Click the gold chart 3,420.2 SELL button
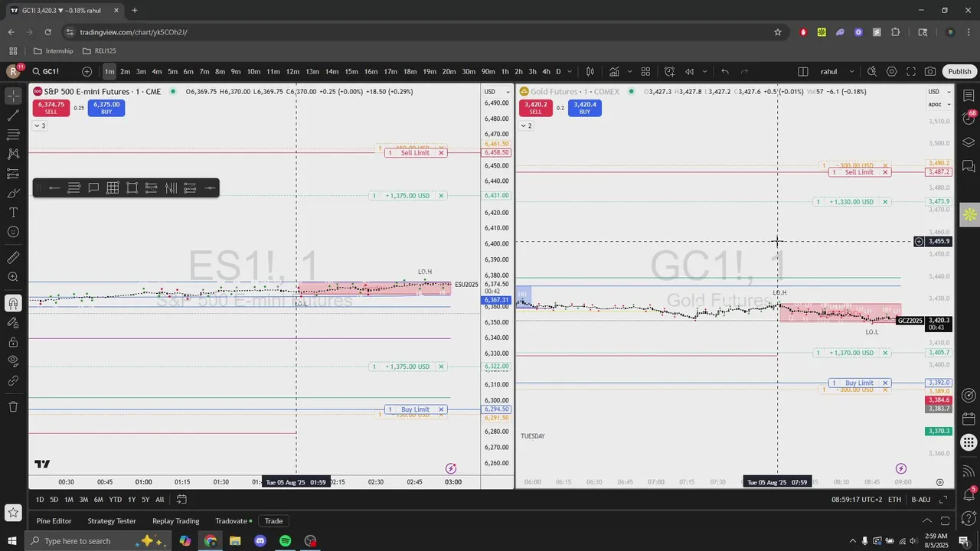Screen dimensions: 980x551 point(535,108)
